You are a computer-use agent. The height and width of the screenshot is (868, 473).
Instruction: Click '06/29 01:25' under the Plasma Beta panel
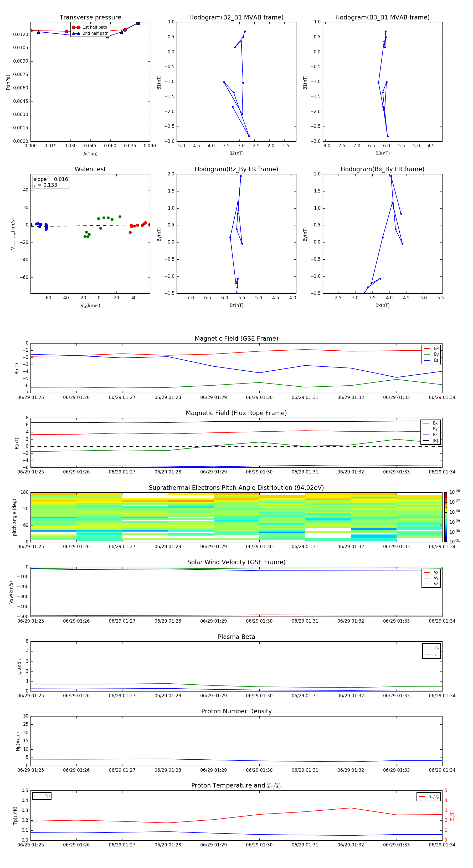coord(31,695)
